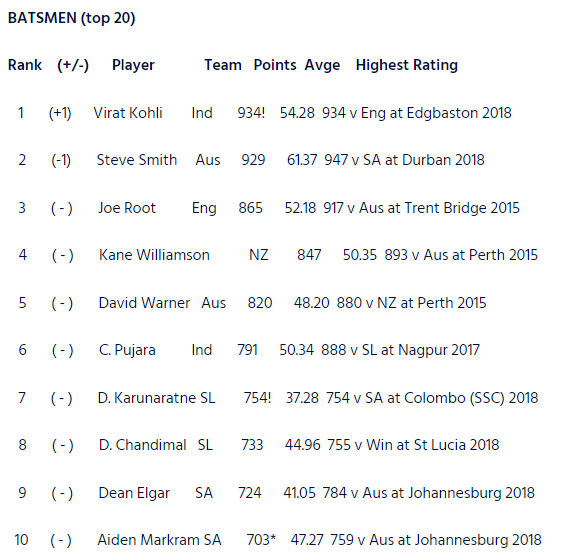Select player name David Warner

click(144, 303)
